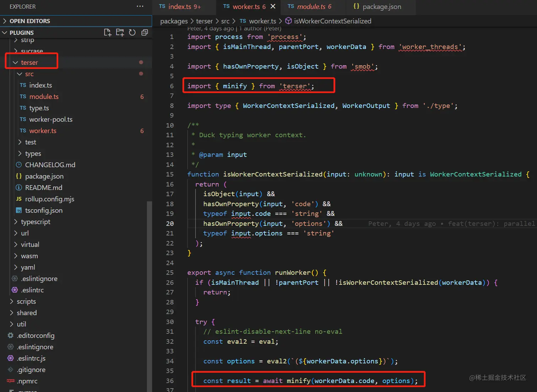Click the eval2 variable on line 32
Image resolution: width=537 pixels, height=392 pixels.
click(x=237, y=341)
